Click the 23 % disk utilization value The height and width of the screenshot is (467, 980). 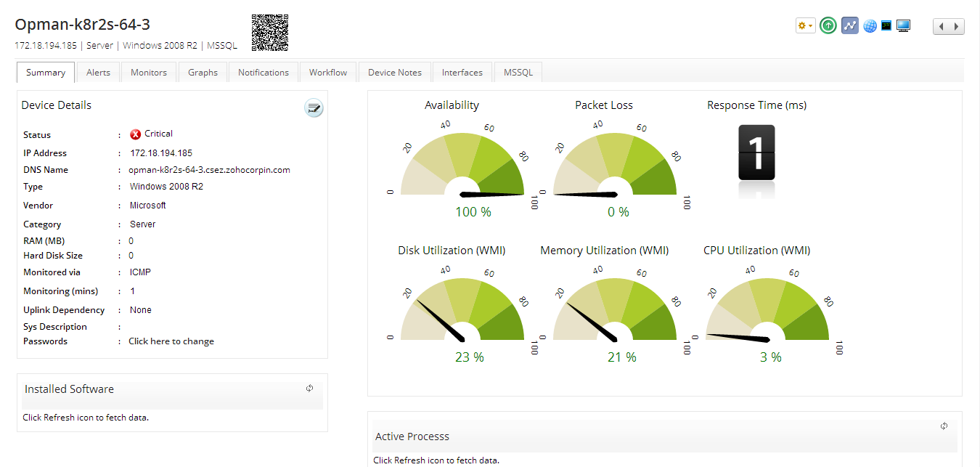tap(470, 357)
